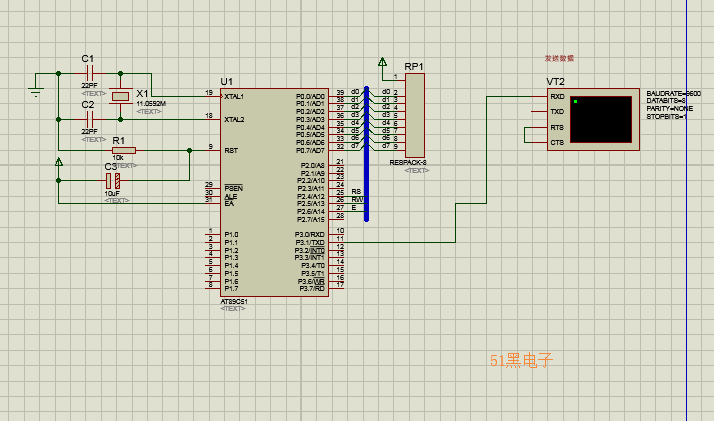Click the P0.0/AD0 pin label
This screenshot has width=714, height=421.
tap(311, 96)
